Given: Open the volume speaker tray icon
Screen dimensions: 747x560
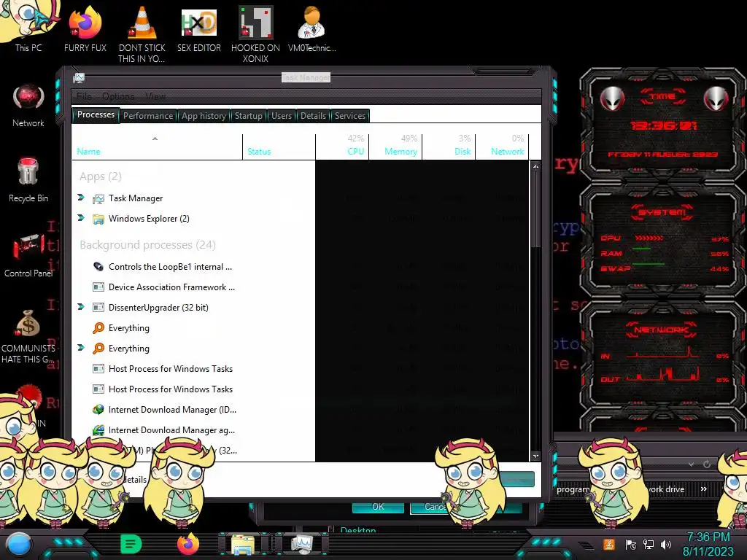Looking at the screenshot, I should 666,544.
